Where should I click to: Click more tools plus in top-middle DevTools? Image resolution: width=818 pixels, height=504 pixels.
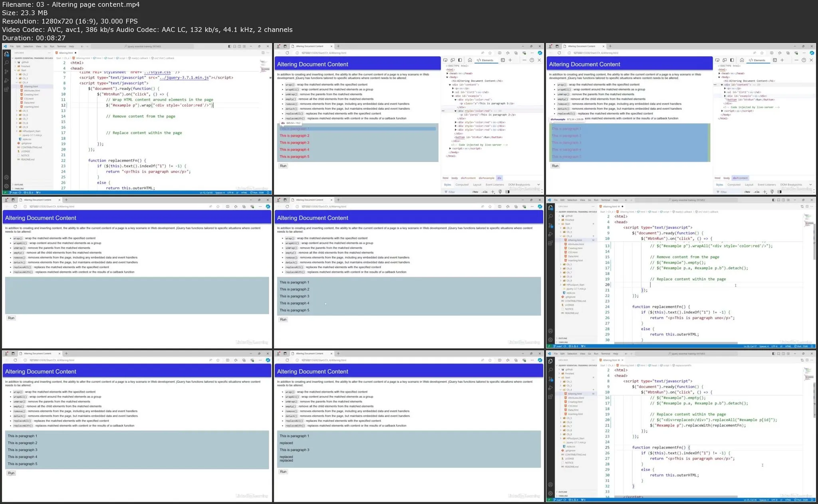coord(510,60)
